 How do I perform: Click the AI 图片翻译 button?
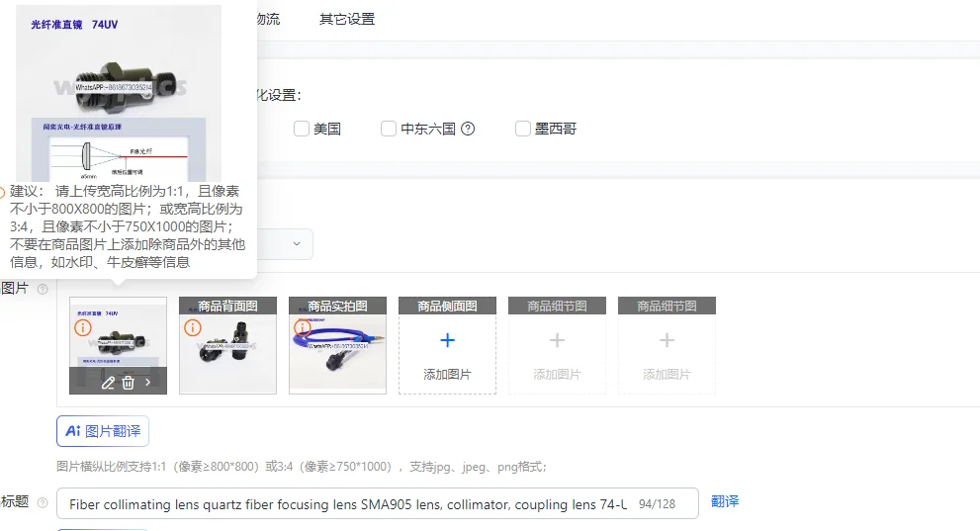(x=103, y=431)
